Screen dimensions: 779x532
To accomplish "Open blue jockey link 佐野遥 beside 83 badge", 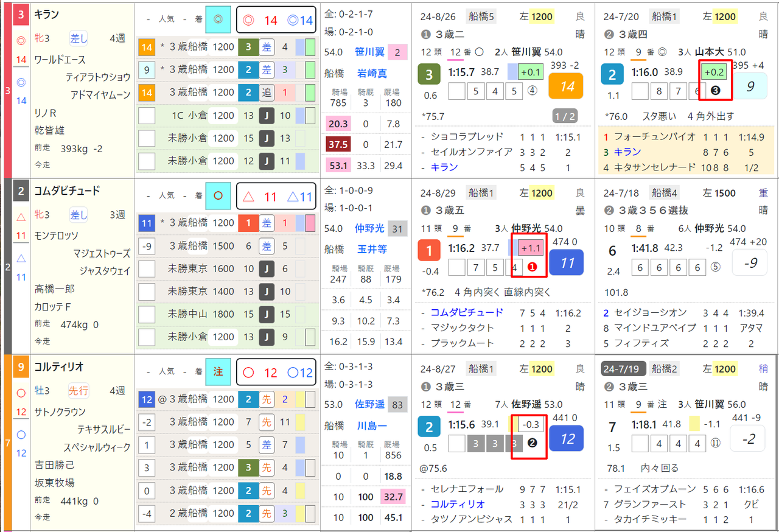I will (369, 404).
